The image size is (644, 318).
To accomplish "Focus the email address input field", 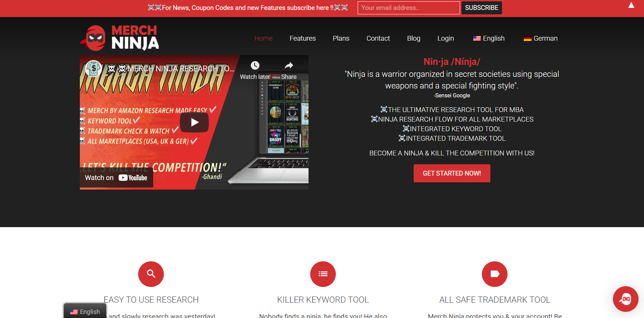I will click(x=409, y=8).
